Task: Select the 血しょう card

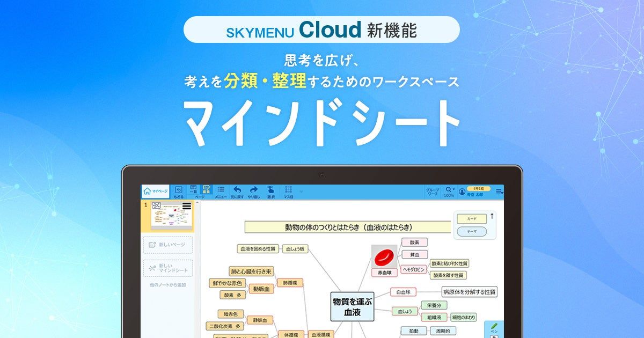Action: tap(404, 311)
